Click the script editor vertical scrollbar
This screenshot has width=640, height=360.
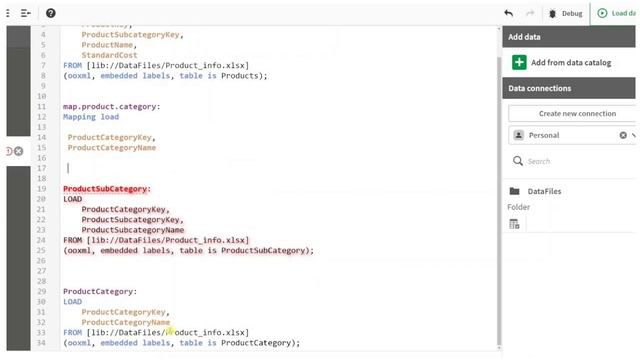click(x=498, y=200)
